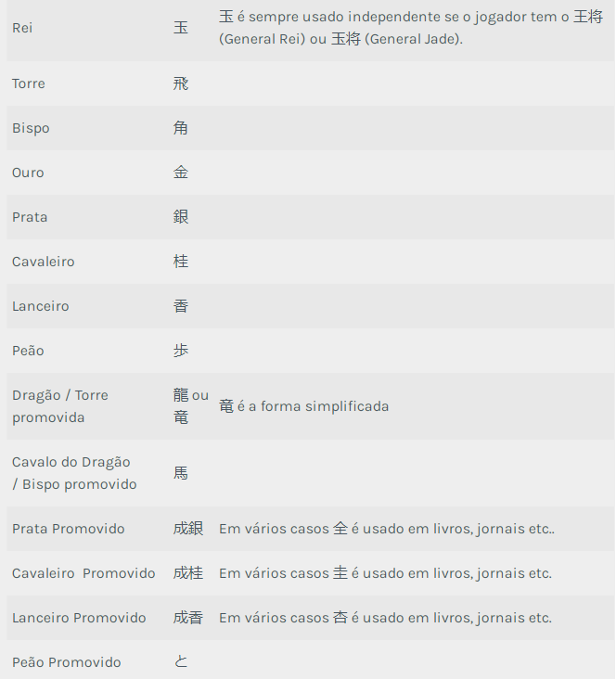This screenshot has height=679, width=616.
Task: Click the '竜 é a forma simplificada' note
Action: 303,406
